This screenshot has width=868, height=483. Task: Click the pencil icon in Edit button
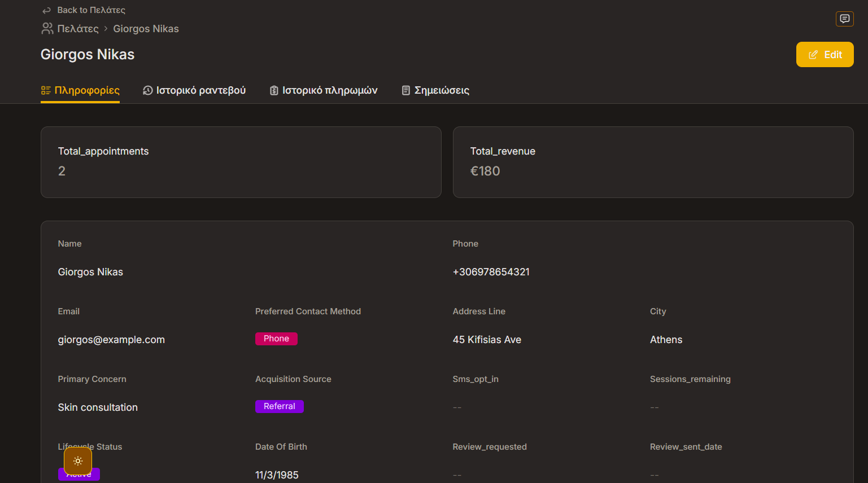pos(813,55)
